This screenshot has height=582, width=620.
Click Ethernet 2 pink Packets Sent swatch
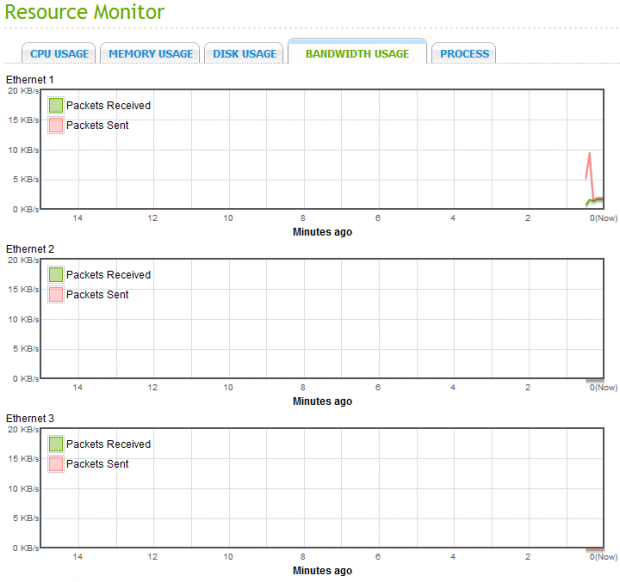point(56,295)
